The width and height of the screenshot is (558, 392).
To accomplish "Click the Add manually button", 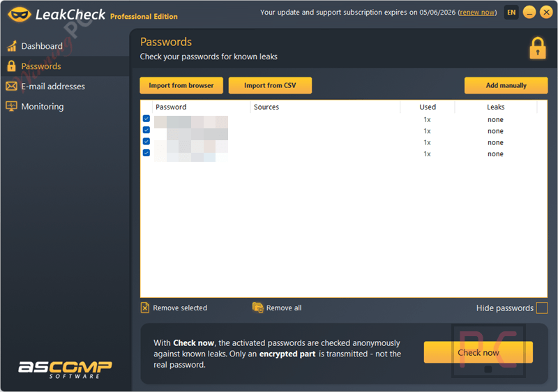I will 506,85.
